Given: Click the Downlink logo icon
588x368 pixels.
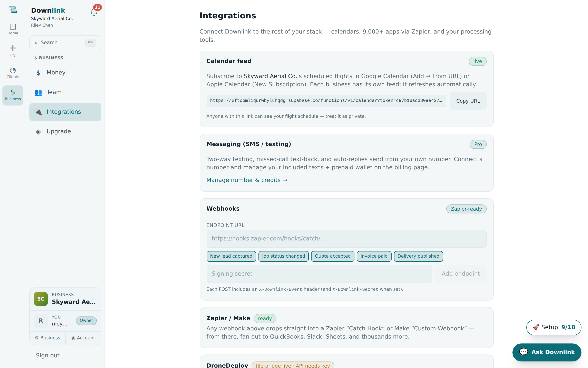Looking at the screenshot, I should pyautogui.click(x=13, y=10).
